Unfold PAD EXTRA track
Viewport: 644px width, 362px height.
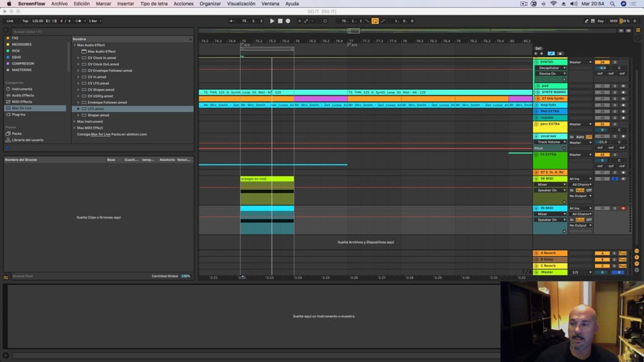536,112
